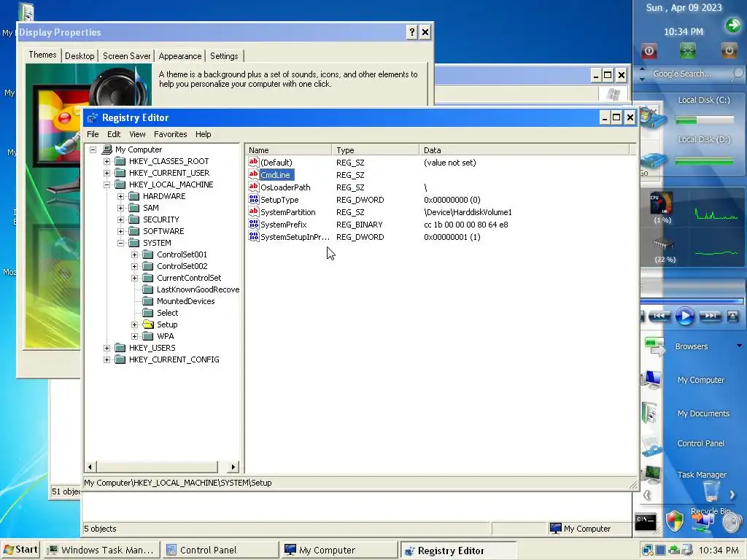Expand the ControlSet002 key
The width and height of the screenshot is (747, 560).
[134, 267]
